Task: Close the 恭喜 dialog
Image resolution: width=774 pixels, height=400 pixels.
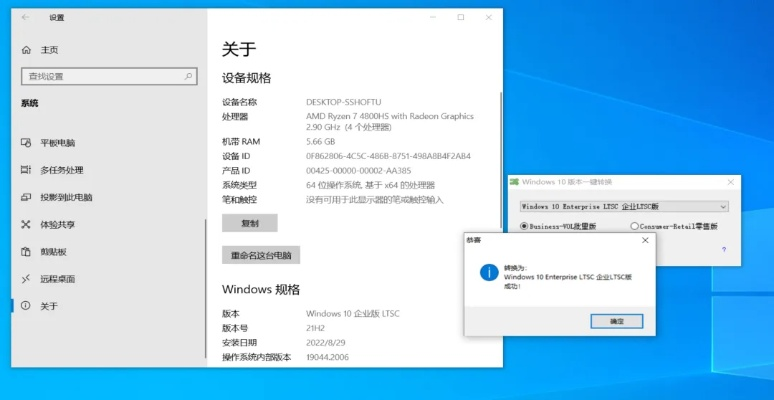Action: tap(645, 240)
